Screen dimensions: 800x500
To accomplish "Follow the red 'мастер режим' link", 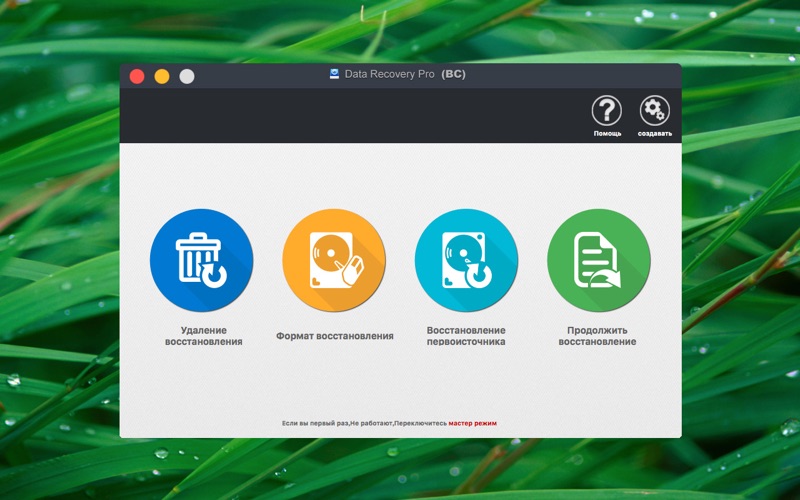I will click(472, 423).
